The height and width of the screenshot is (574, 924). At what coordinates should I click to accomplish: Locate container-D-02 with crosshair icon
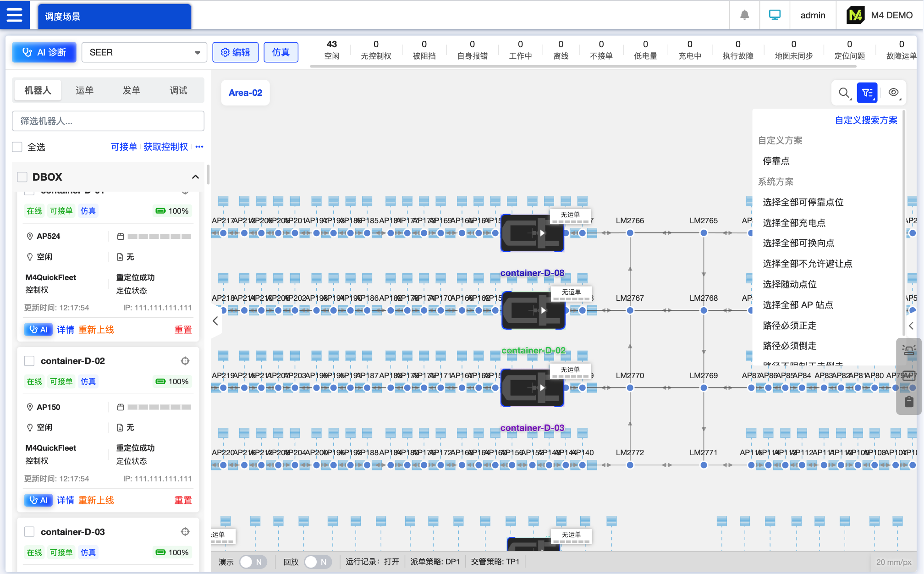pyautogui.click(x=185, y=361)
